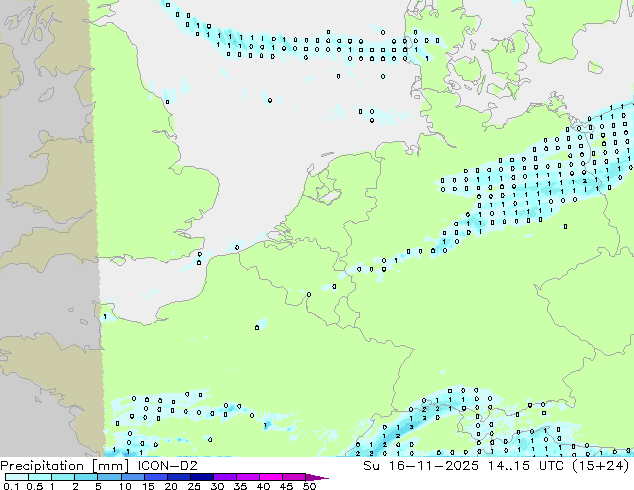Screen dimensions: 634x490
Task: Select the 25–30 mm legend color swatch
Action: tap(201, 477)
